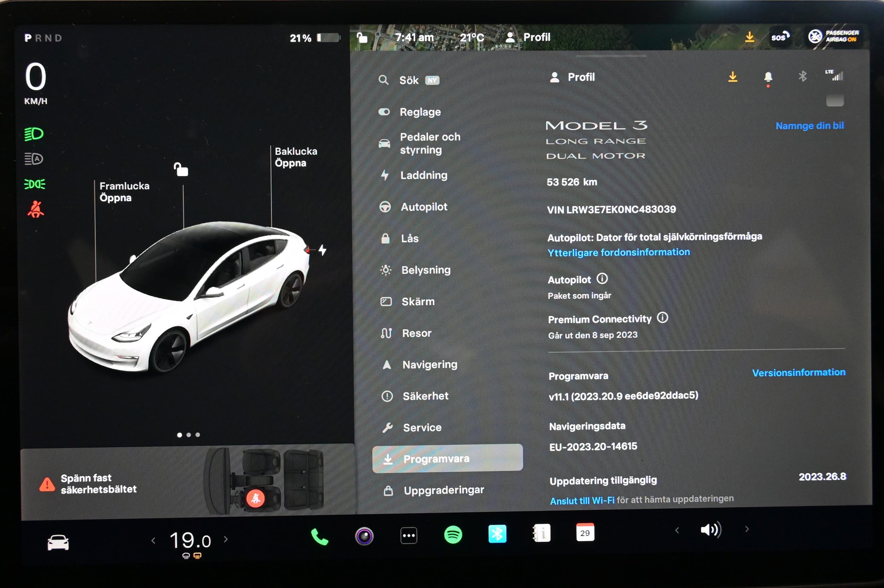Tap the passenger airbag status icon

(833, 36)
